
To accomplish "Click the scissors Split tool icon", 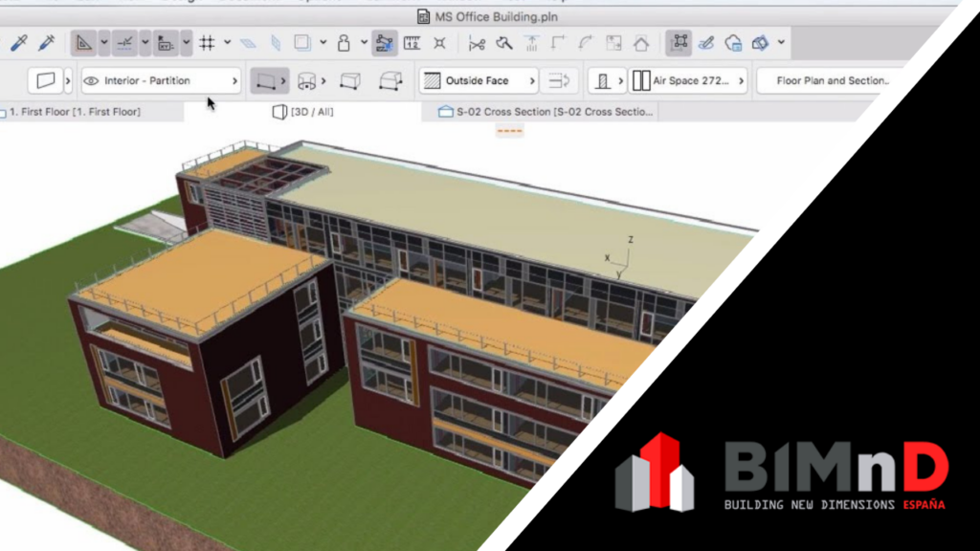I will point(477,43).
